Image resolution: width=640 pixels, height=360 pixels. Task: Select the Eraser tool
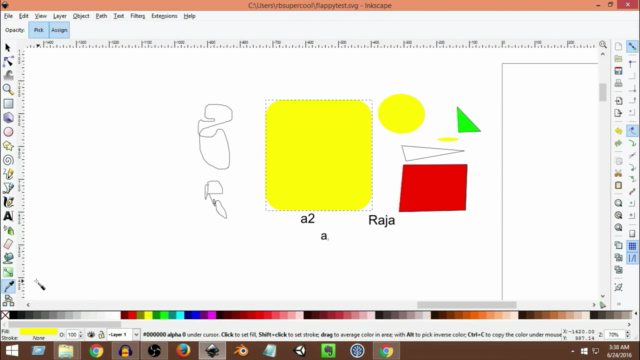(8, 244)
